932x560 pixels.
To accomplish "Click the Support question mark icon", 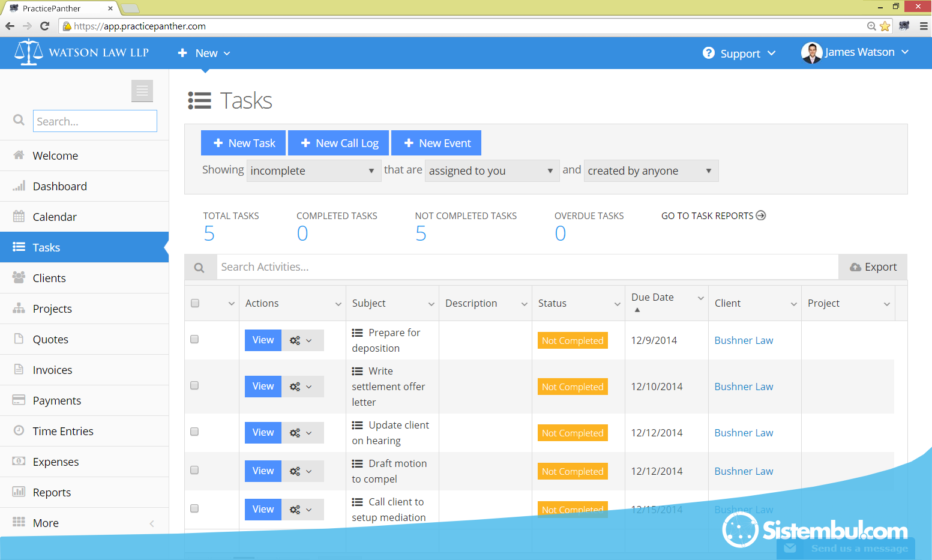I will pos(709,53).
